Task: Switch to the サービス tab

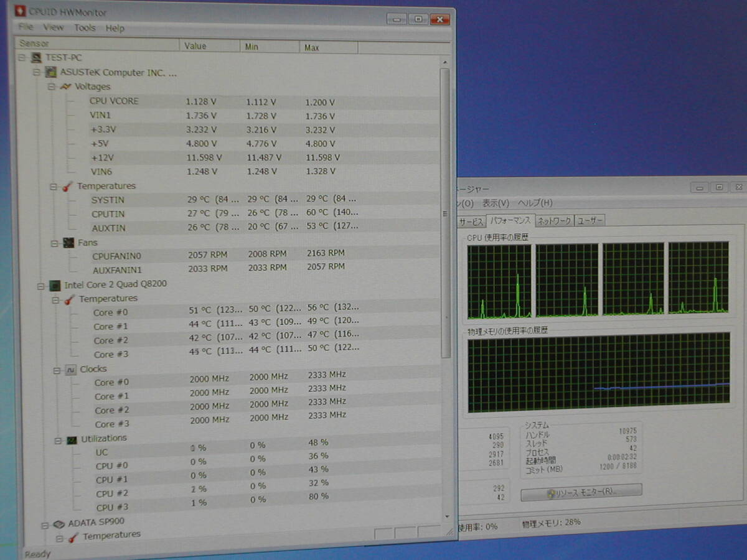Action: (x=471, y=222)
